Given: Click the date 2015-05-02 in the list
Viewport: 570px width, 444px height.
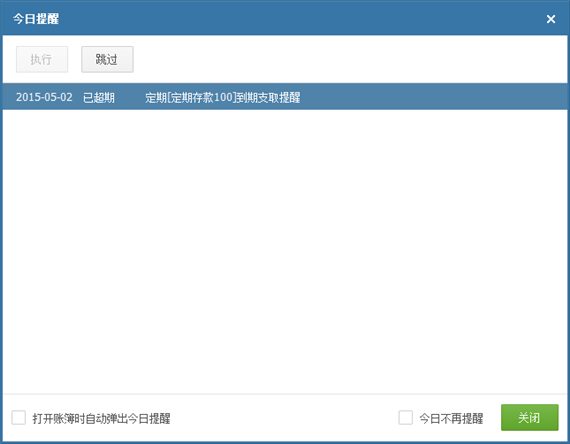Looking at the screenshot, I should 44,97.
